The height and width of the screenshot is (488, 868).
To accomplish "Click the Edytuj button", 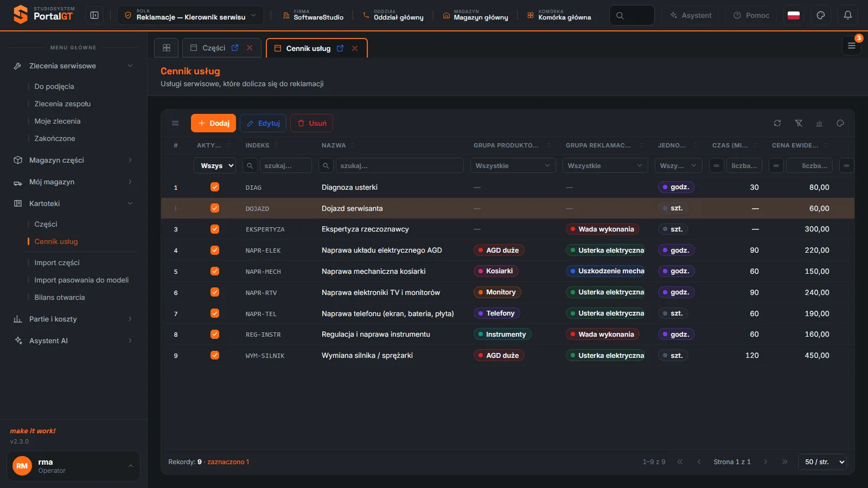I will (263, 123).
